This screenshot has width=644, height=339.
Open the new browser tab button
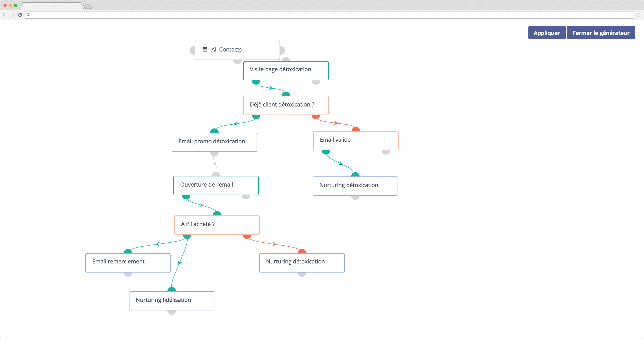coord(88,7)
